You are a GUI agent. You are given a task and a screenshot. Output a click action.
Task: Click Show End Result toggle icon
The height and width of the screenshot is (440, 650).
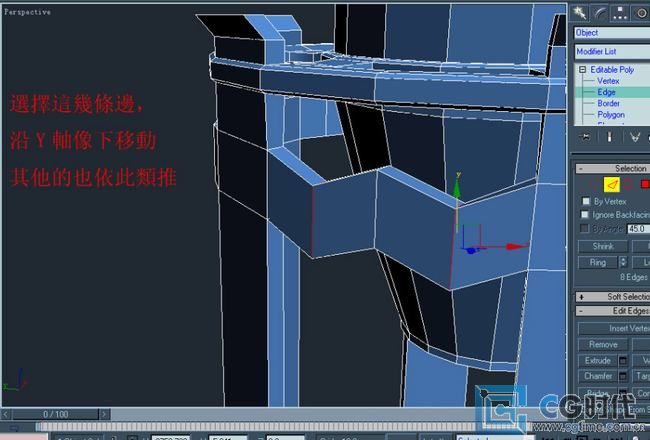[609, 137]
